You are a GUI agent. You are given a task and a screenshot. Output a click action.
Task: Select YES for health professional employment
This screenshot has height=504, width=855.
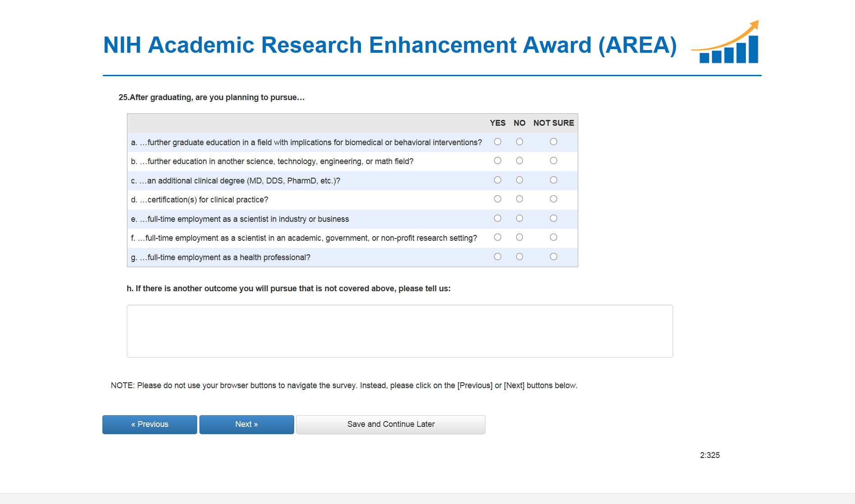click(498, 257)
